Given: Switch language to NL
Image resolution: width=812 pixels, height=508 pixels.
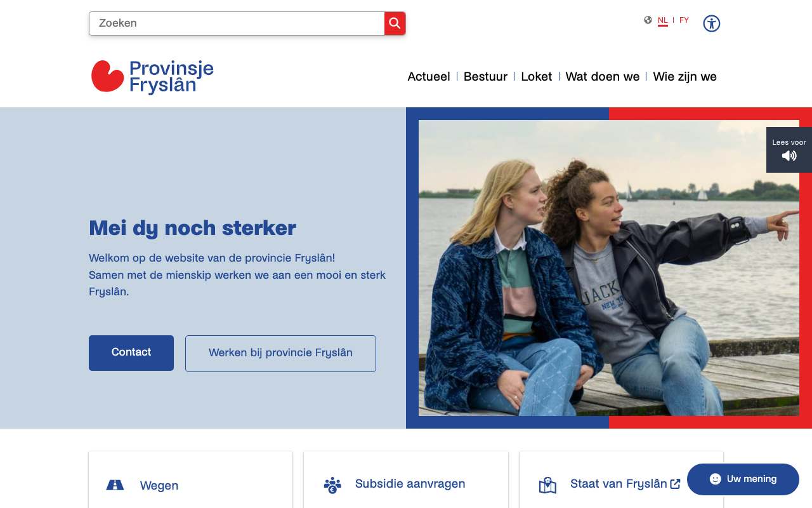Looking at the screenshot, I should coord(663,20).
